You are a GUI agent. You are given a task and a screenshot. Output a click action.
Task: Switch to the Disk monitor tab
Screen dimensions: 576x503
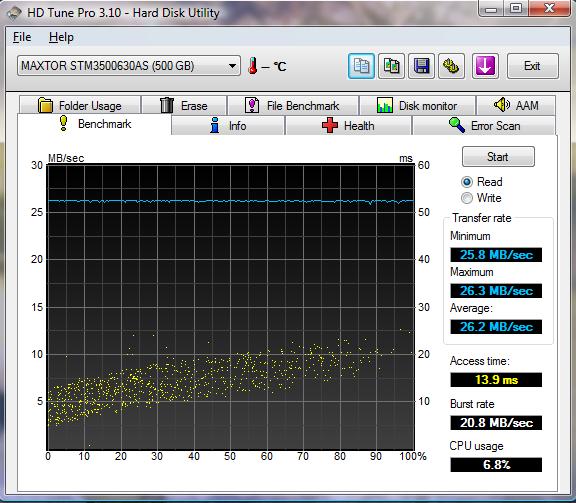(x=417, y=106)
